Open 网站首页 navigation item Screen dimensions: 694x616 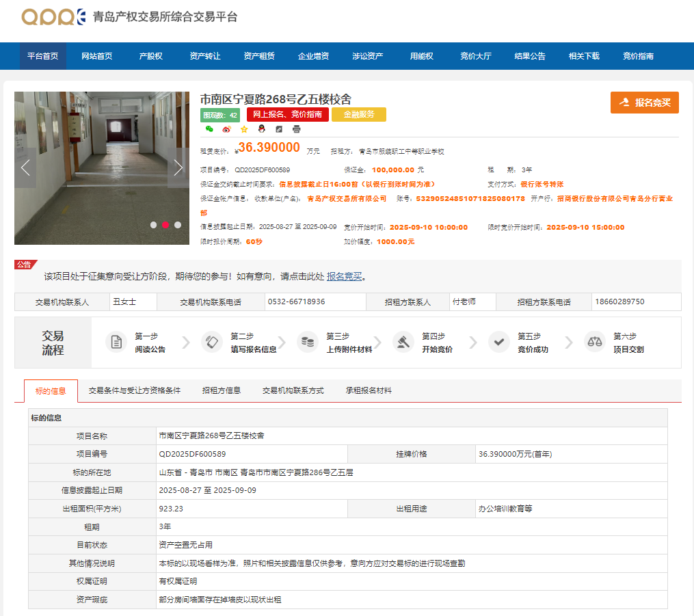point(97,56)
